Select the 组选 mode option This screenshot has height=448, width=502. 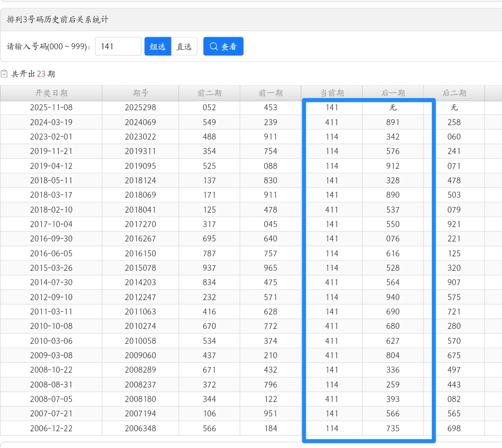click(158, 47)
